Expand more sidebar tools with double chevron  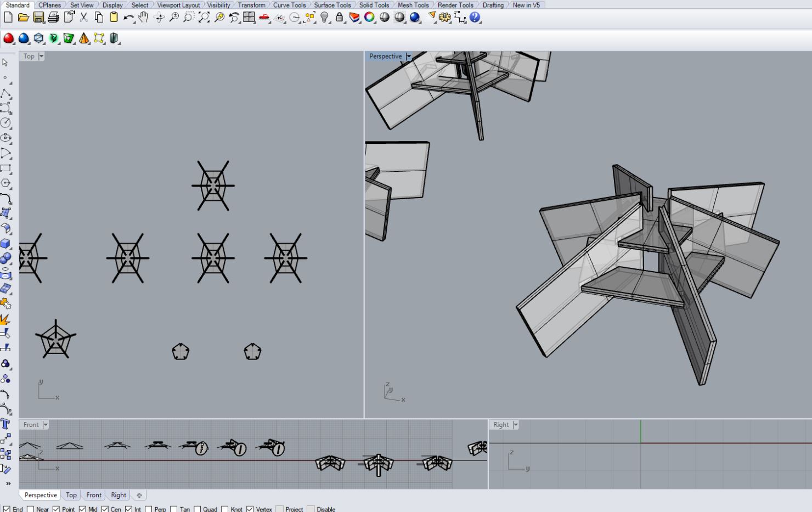tap(8, 483)
